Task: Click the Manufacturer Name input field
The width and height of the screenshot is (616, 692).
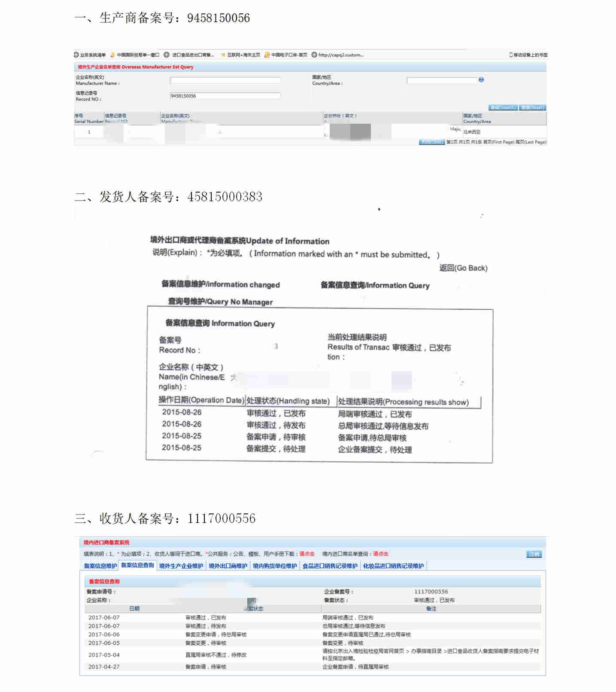Action: [x=225, y=80]
